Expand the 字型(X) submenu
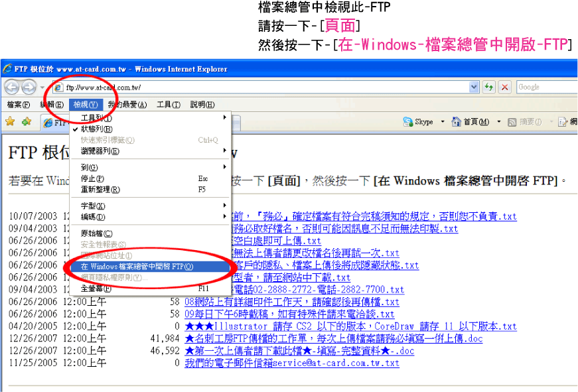Screen dimensions: 578x392 (149, 206)
